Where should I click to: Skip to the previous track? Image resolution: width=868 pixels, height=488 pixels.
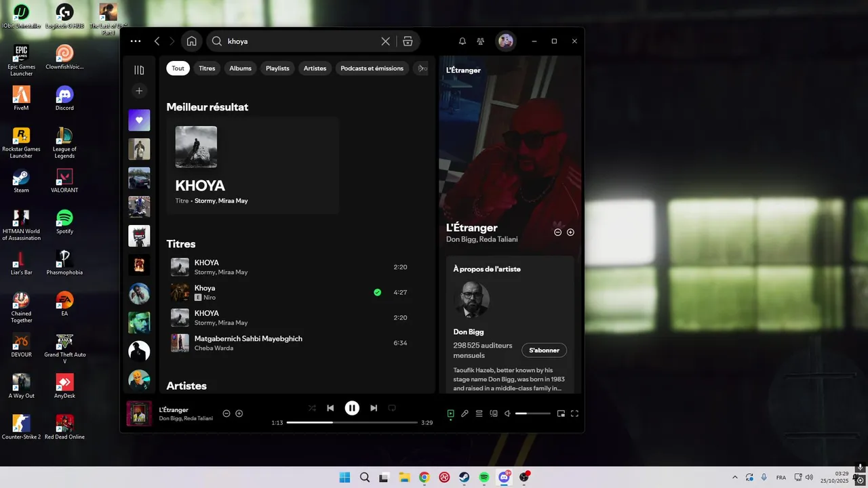[330, 408]
